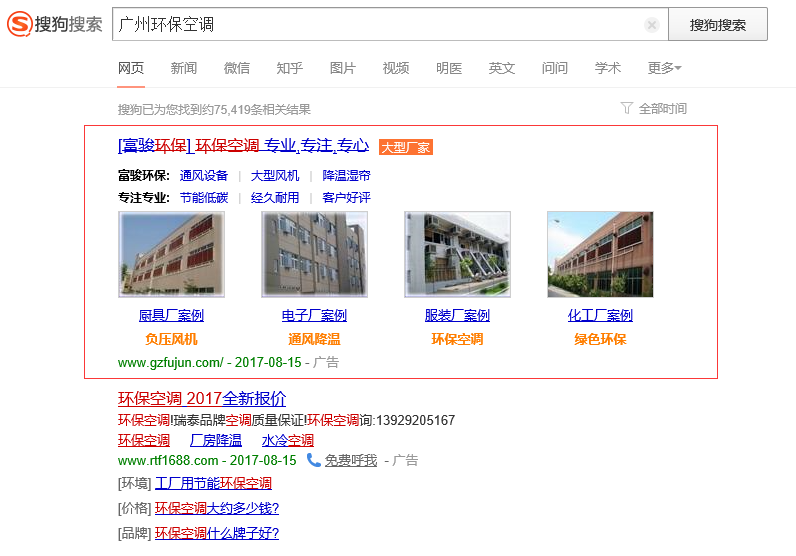Select the 学术 tab
The width and height of the screenshot is (796, 556).
pos(608,68)
